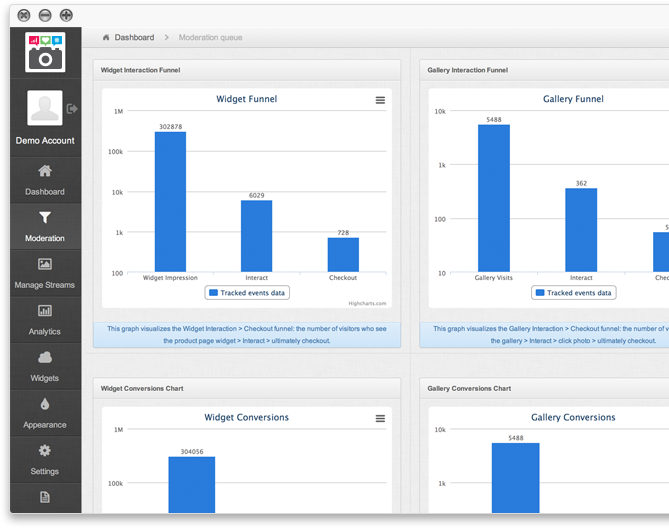Click the Gallery Interaction Funnel panel header

[x=544, y=70]
